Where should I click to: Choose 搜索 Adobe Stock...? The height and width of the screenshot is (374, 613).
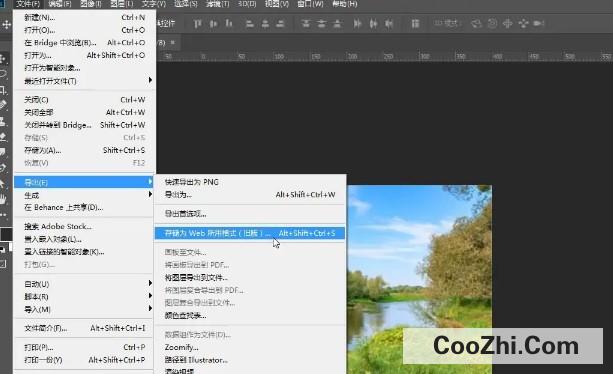tap(84, 226)
